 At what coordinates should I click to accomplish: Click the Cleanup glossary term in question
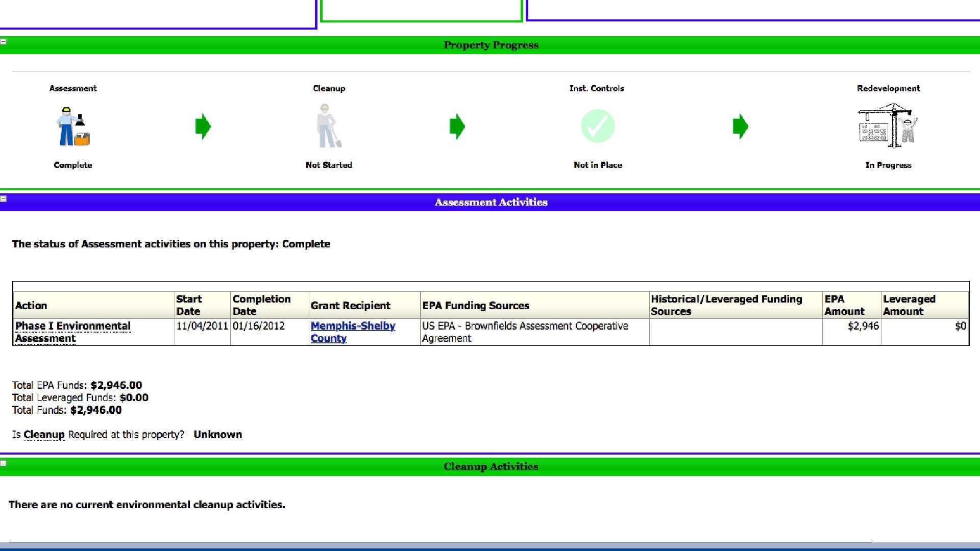click(44, 435)
